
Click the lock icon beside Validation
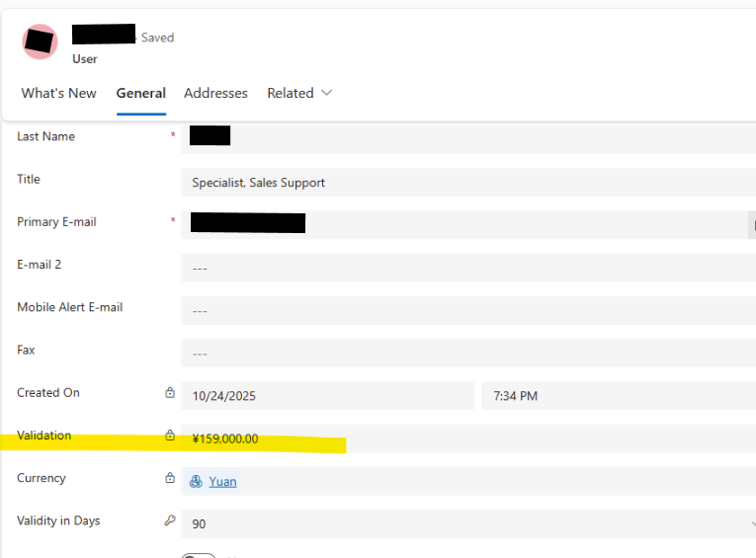click(170, 435)
